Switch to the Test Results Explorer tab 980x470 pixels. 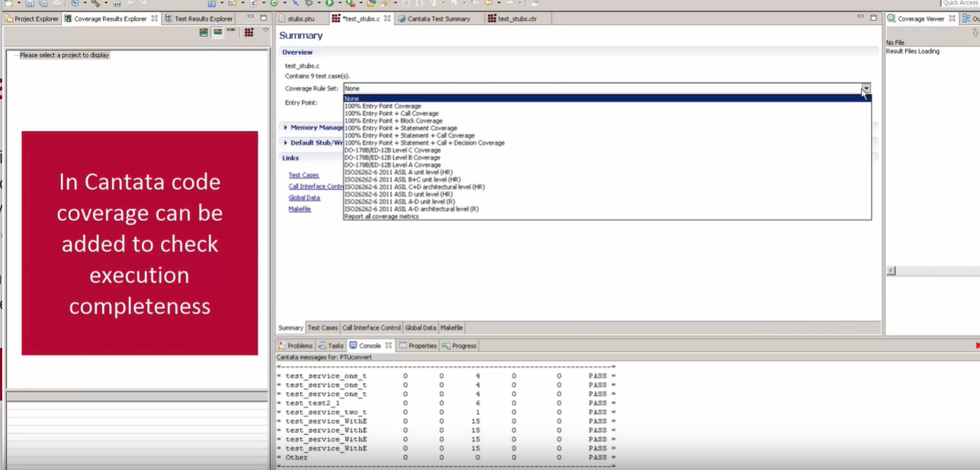pyautogui.click(x=199, y=18)
